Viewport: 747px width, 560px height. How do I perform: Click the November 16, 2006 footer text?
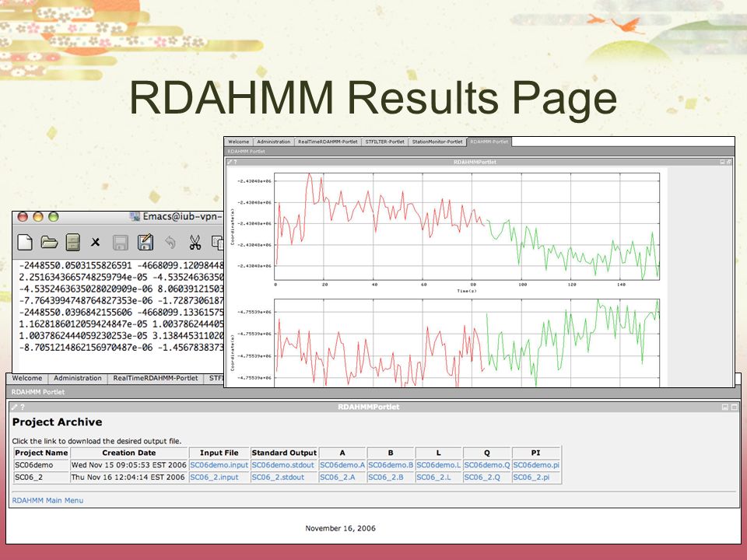340,528
